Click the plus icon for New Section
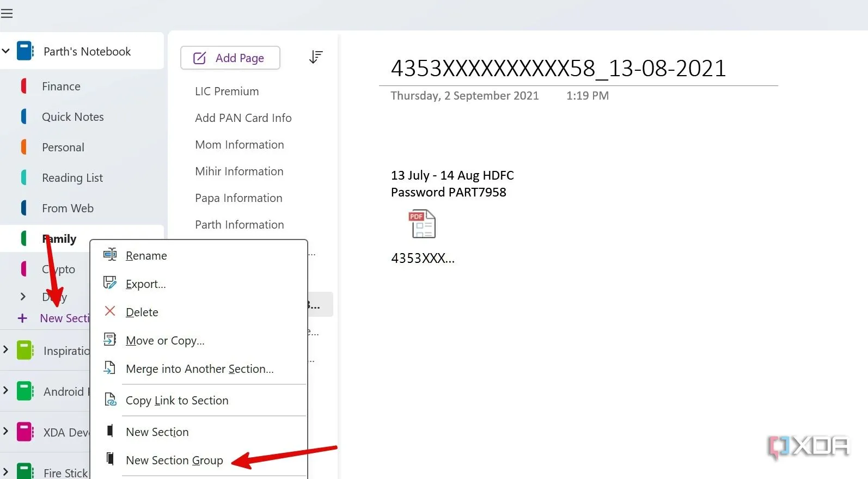Screen dimensions: 868x479 tap(22, 318)
